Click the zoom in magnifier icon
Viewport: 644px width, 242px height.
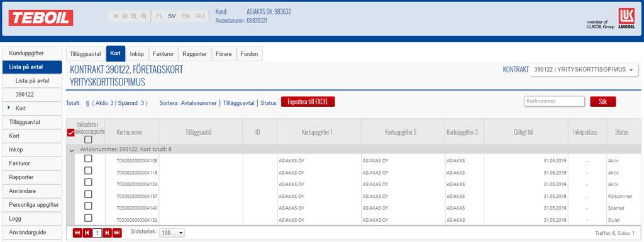coord(143,16)
